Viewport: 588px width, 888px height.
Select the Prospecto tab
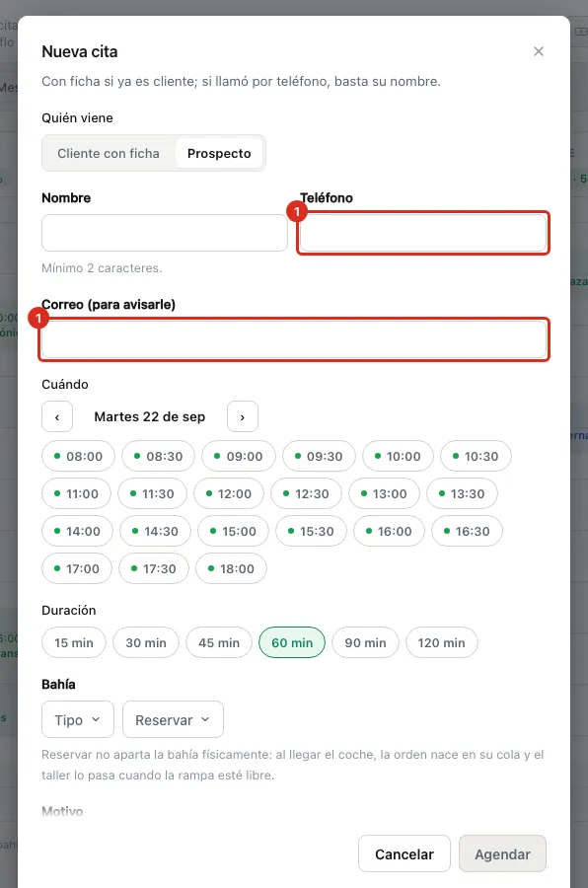coord(219,154)
